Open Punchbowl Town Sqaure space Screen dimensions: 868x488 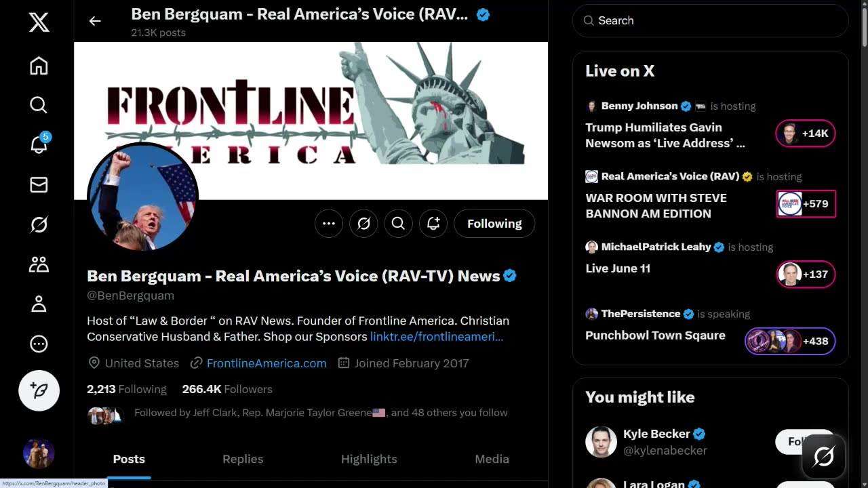coord(655,335)
